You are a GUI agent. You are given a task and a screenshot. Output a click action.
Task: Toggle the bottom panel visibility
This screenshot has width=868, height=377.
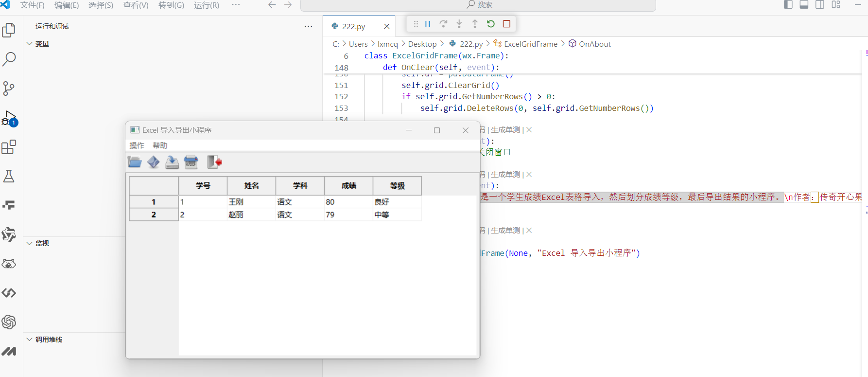click(x=804, y=5)
